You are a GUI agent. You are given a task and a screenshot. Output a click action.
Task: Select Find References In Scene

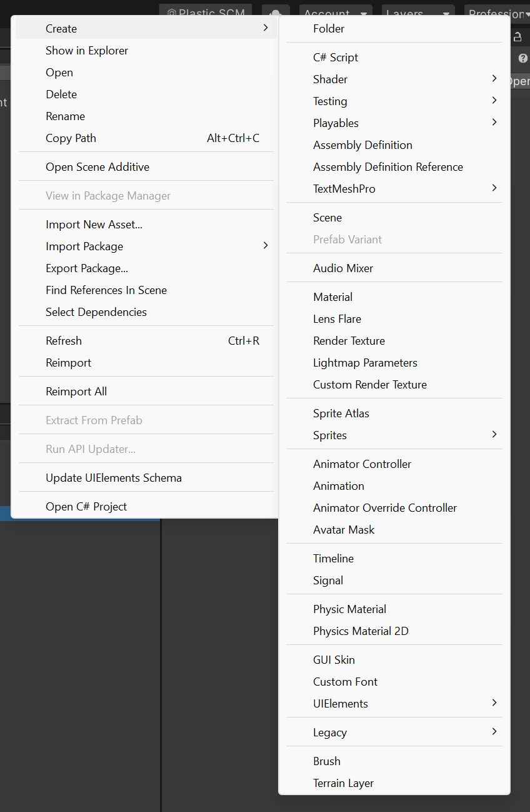(146, 290)
